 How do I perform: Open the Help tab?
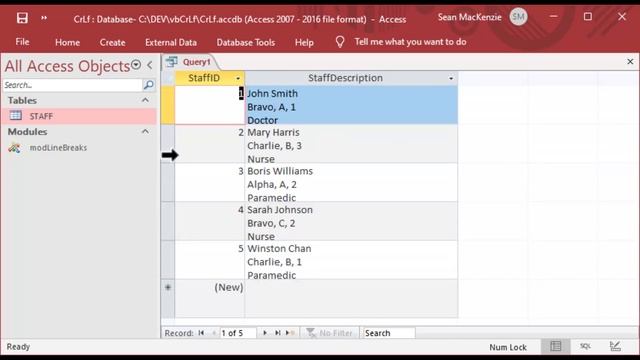point(304,42)
